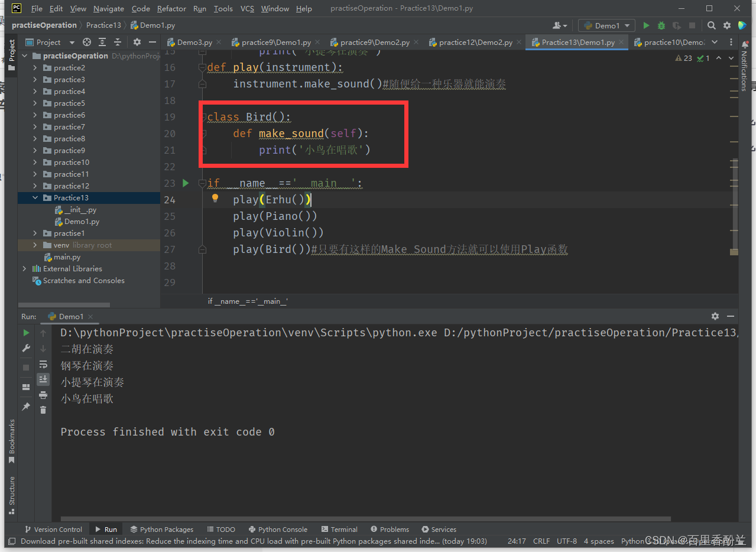The height and width of the screenshot is (552, 756).
Task: Switch to practice12\Demo2.py editor tab
Action: pos(475,43)
